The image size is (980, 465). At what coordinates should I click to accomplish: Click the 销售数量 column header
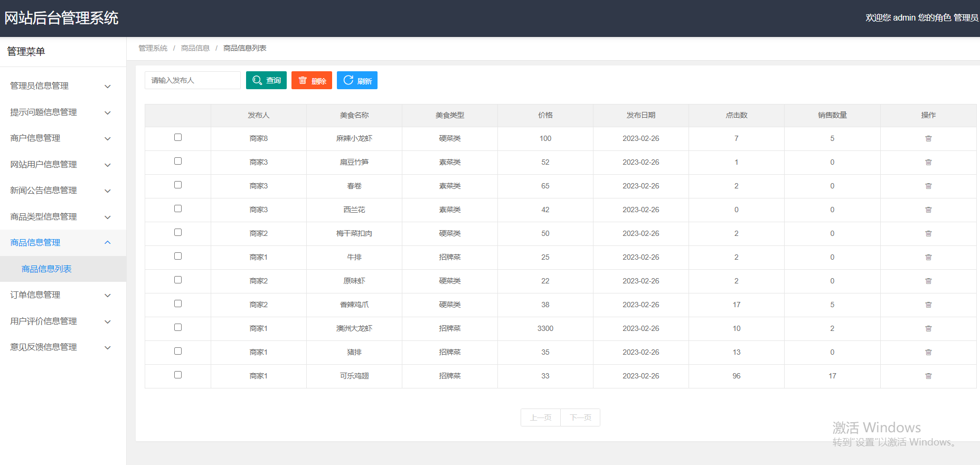point(832,115)
